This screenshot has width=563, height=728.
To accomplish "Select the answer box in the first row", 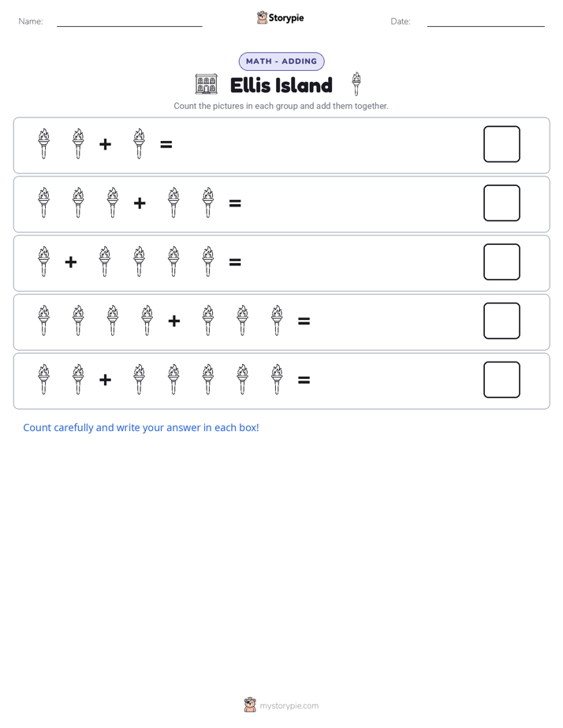I will click(x=501, y=144).
